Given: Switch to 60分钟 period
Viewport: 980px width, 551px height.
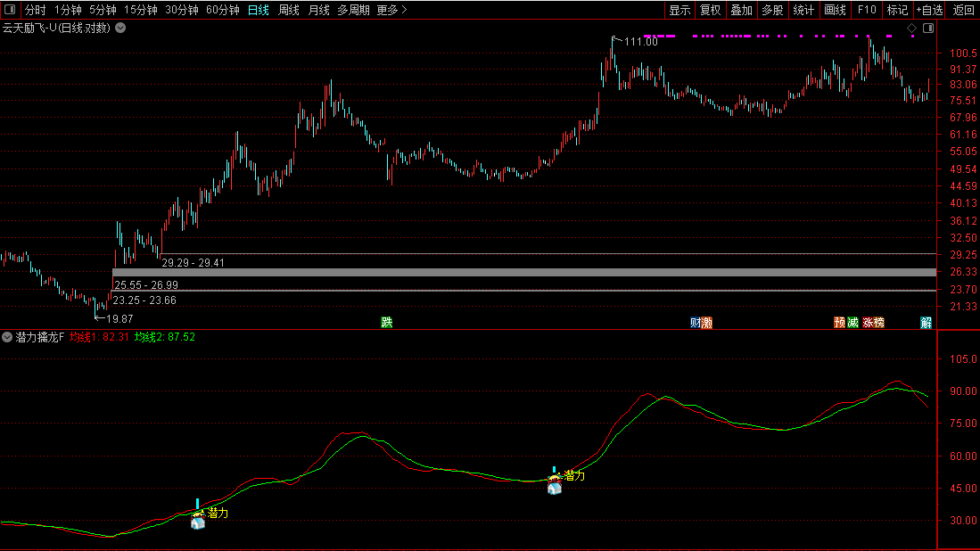Looking at the screenshot, I should tap(223, 10).
